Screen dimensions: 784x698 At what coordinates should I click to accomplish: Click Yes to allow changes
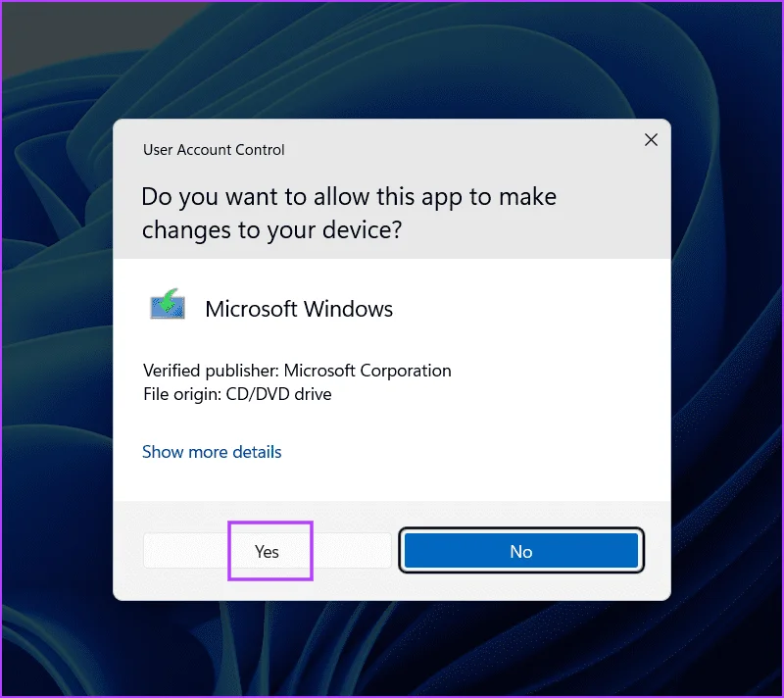point(267,551)
